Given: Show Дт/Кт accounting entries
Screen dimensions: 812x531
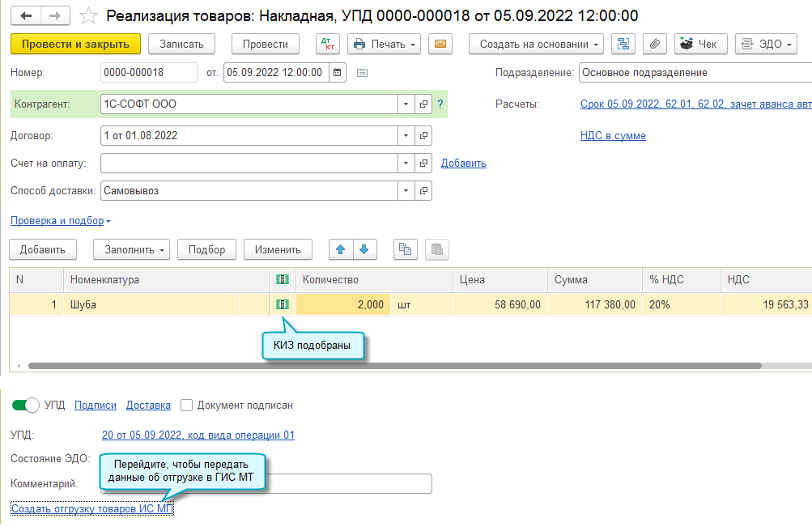Looking at the screenshot, I should point(328,44).
